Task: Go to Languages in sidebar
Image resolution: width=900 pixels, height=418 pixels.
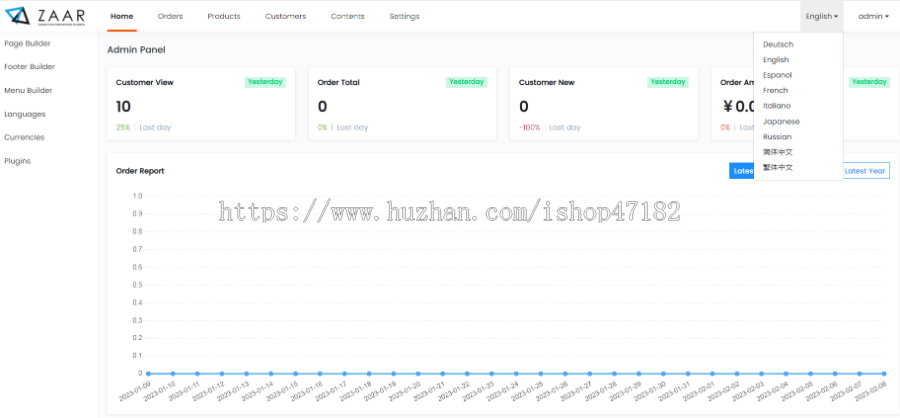Action: (25, 114)
